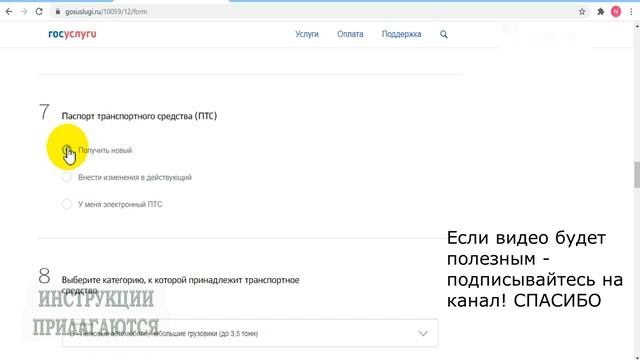Open the browser extensions puzzle icon
Image resolution: width=640 pixels, height=360 pixels.
(600, 11)
